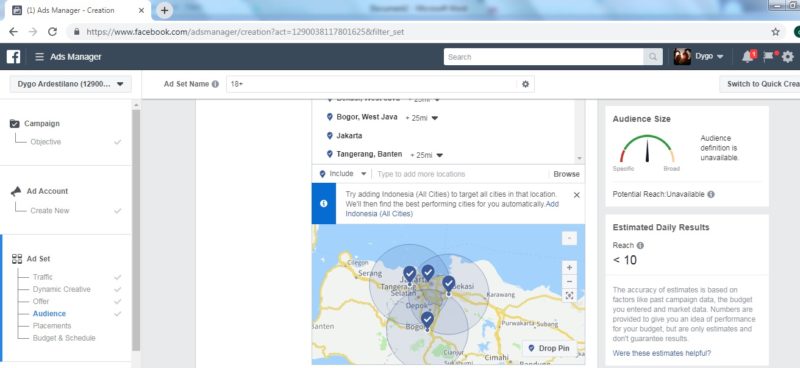Viewport: 800px width, 368px height.
Task: Close the Ads Manager browser tab
Action: [141, 10]
